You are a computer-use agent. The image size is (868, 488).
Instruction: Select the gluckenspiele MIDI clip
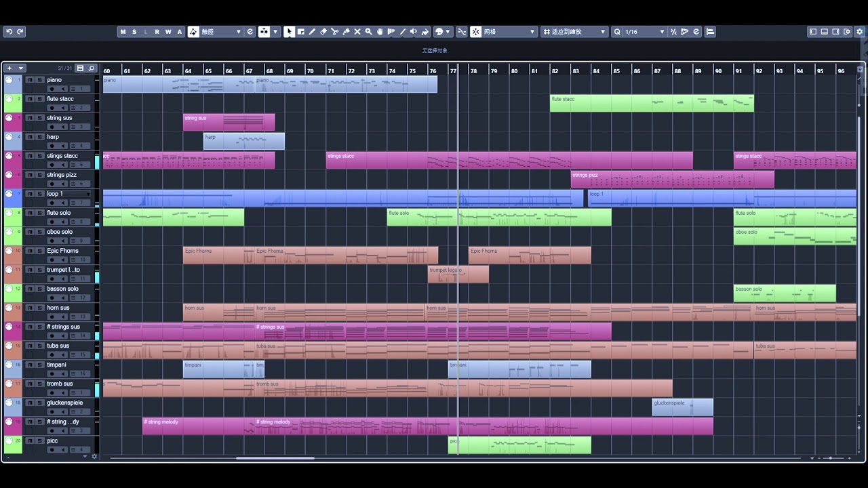tap(682, 407)
